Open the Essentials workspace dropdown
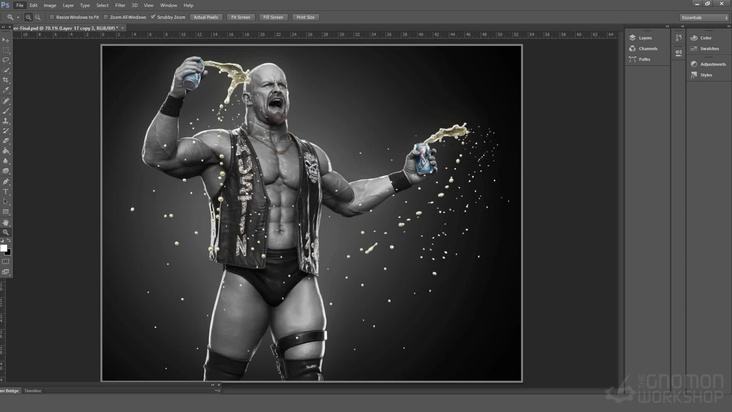 click(704, 17)
